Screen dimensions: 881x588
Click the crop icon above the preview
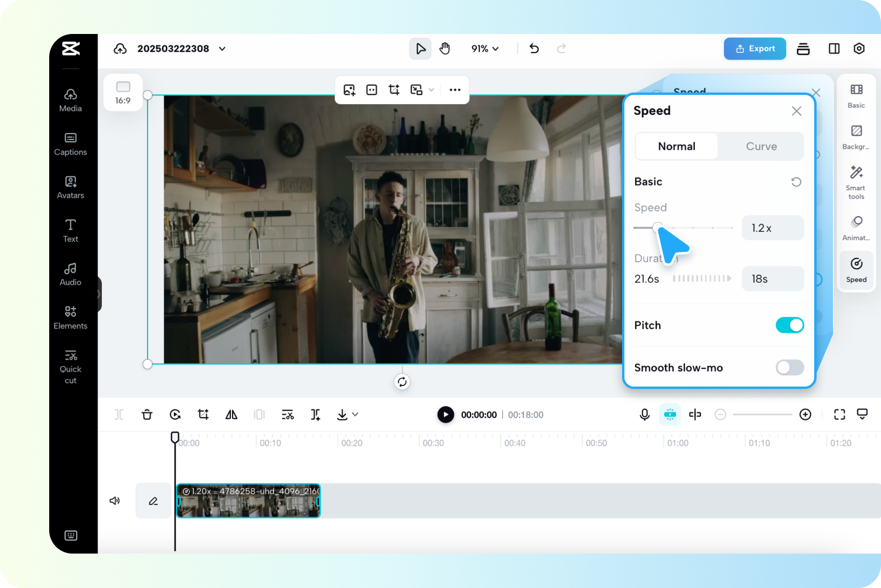394,90
